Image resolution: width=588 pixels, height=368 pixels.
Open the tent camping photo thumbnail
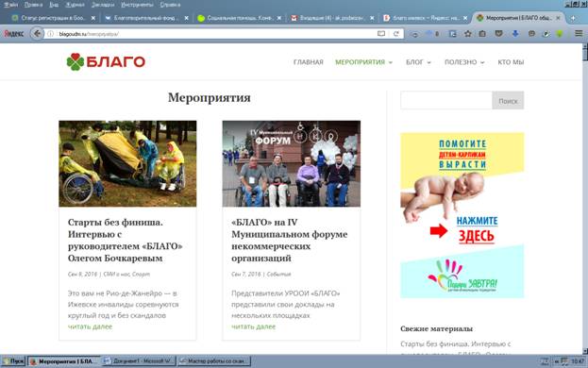tap(127, 164)
